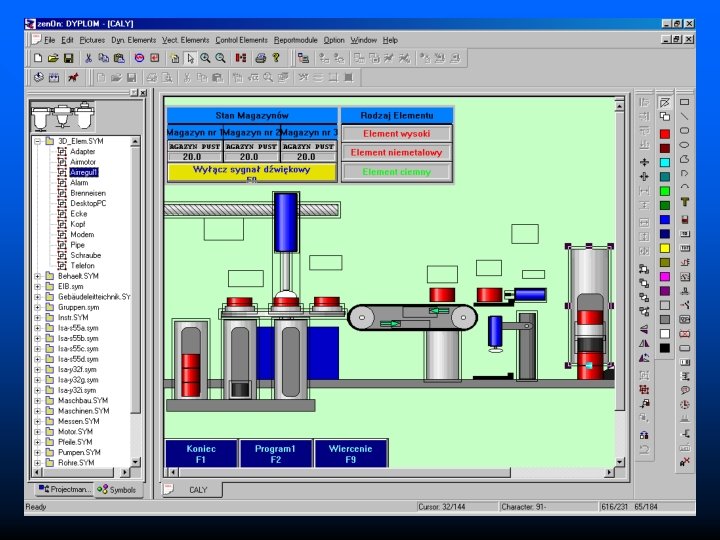Click the Airregul1 symbol preview thumbnail
The width and height of the screenshot is (720, 540).
[62, 115]
